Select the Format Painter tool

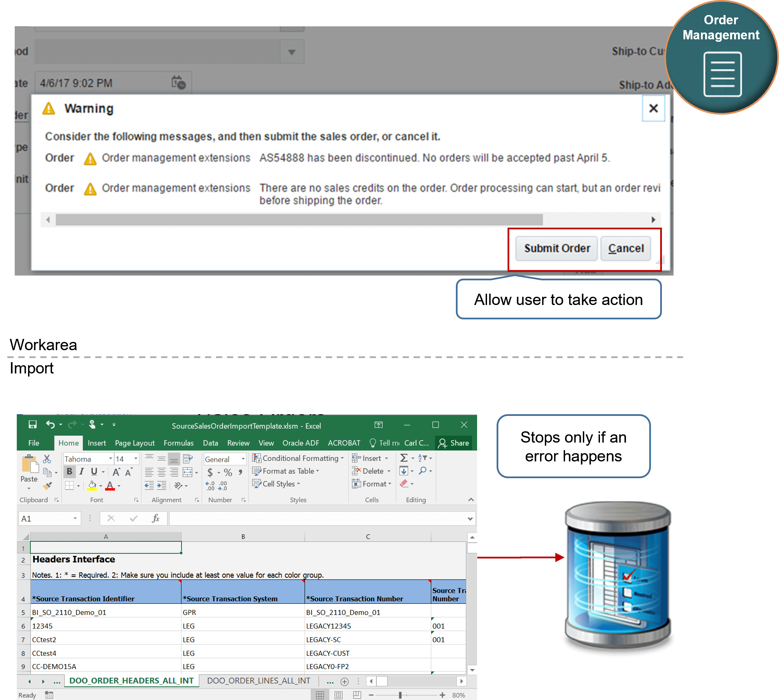47,486
